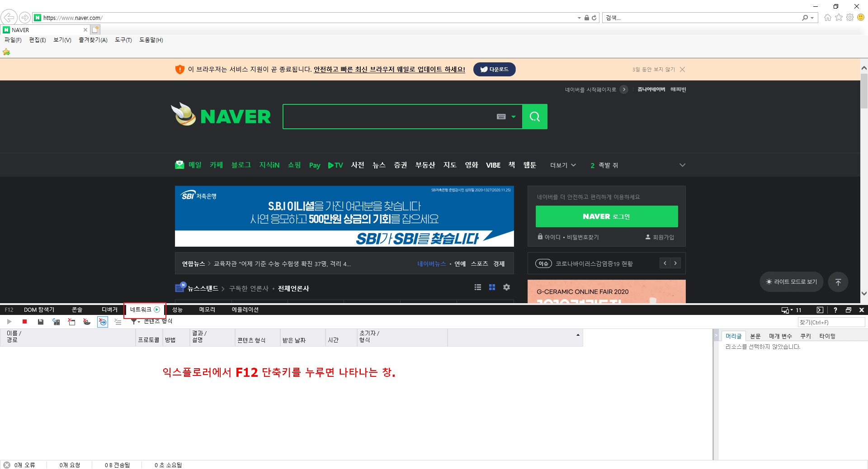This screenshot has width=868, height=469.
Task: Open the 메모리 tab
Action: [x=207, y=310]
